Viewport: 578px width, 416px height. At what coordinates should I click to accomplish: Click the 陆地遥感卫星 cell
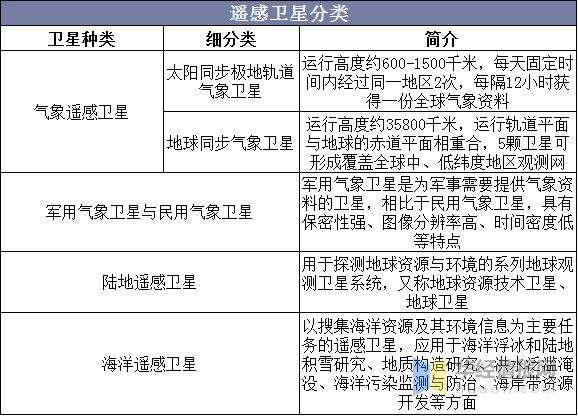tap(149, 282)
